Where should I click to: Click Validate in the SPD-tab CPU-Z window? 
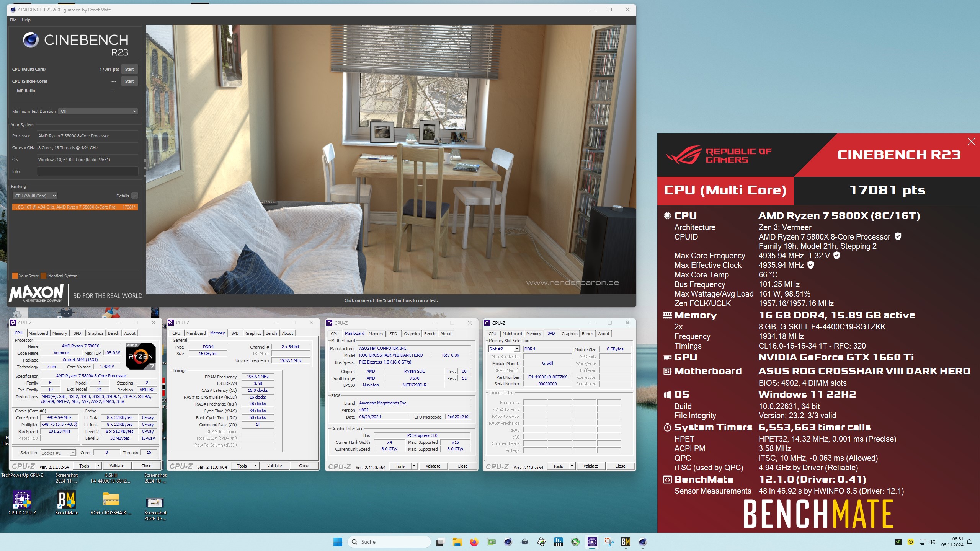coord(591,466)
